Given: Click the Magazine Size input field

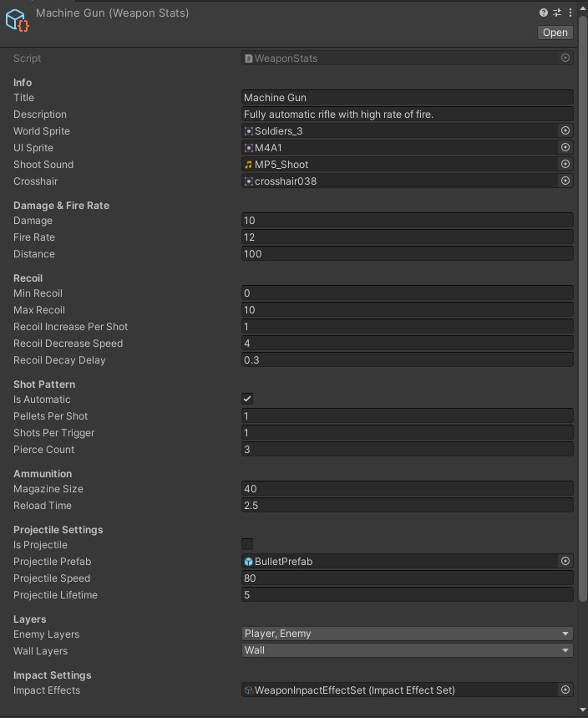Looking at the screenshot, I should point(408,489).
